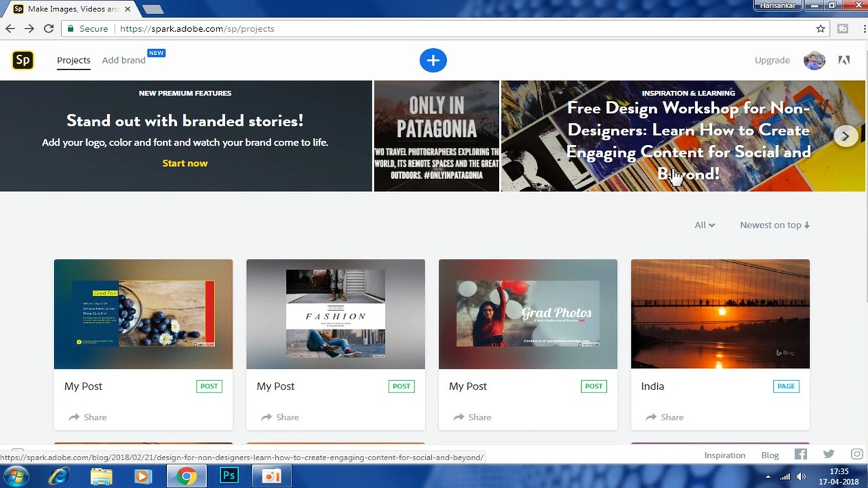Open the Chrome menu at the toolbar's right end
This screenshot has width=868, height=488.
pyautogui.click(x=864, y=28)
